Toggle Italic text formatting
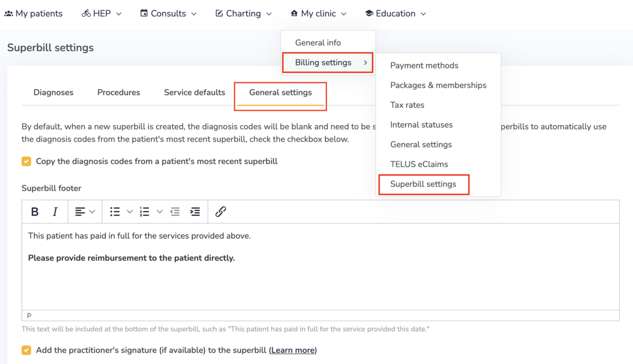This screenshot has width=633, height=364. pyautogui.click(x=55, y=212)
